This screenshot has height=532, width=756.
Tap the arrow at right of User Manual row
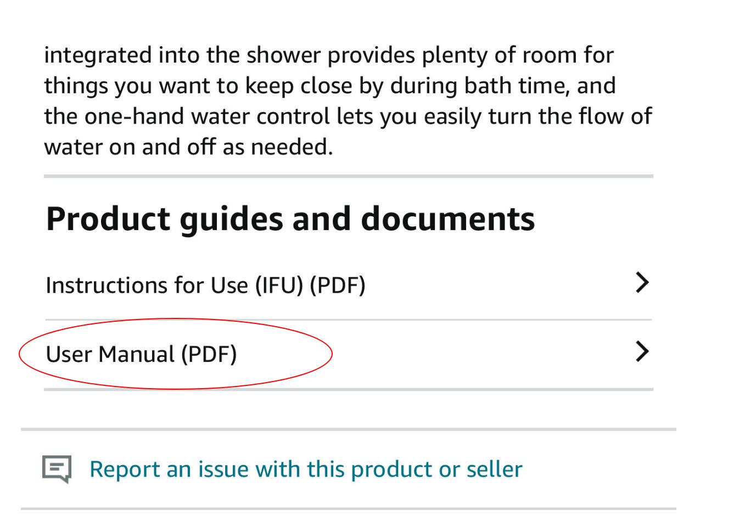click(x=642, y=351)
